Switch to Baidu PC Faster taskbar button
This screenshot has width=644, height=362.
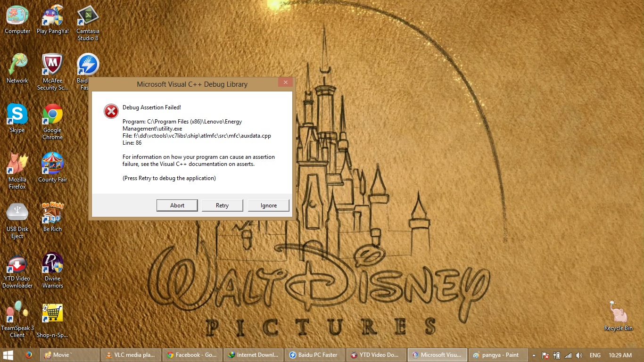pyautogui.click(x=314, y=355)
